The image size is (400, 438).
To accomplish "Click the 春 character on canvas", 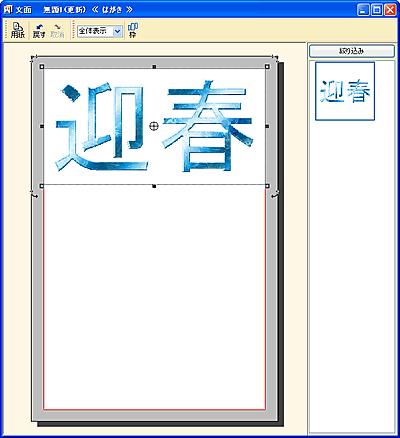I will click(207, 126).
